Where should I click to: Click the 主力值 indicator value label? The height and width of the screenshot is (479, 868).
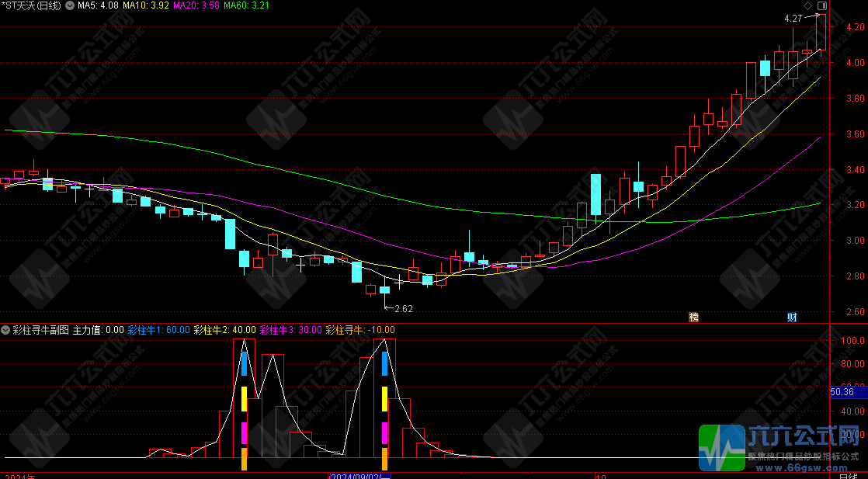tap(98, 330)
